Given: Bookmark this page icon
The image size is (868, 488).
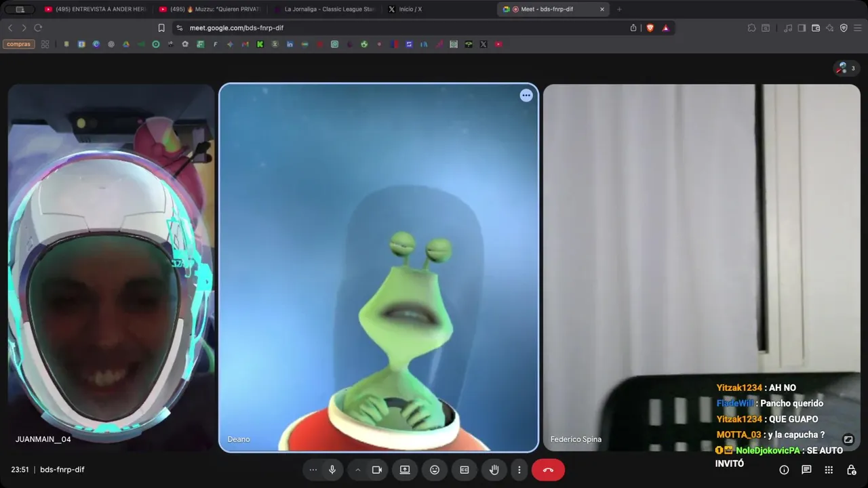Looking at the screenshot, I should click(161, 28).
